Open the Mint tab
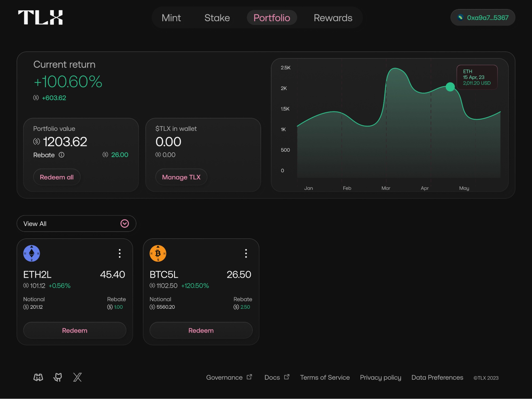This screenshot has height=399, width=532. point(171,18)
